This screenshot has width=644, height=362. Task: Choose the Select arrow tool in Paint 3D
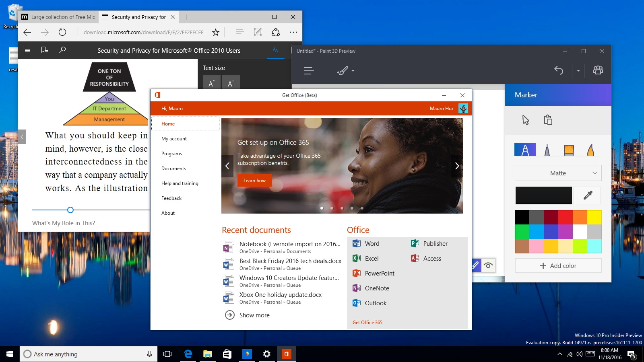pyautogui.click(x=526, y=120)
